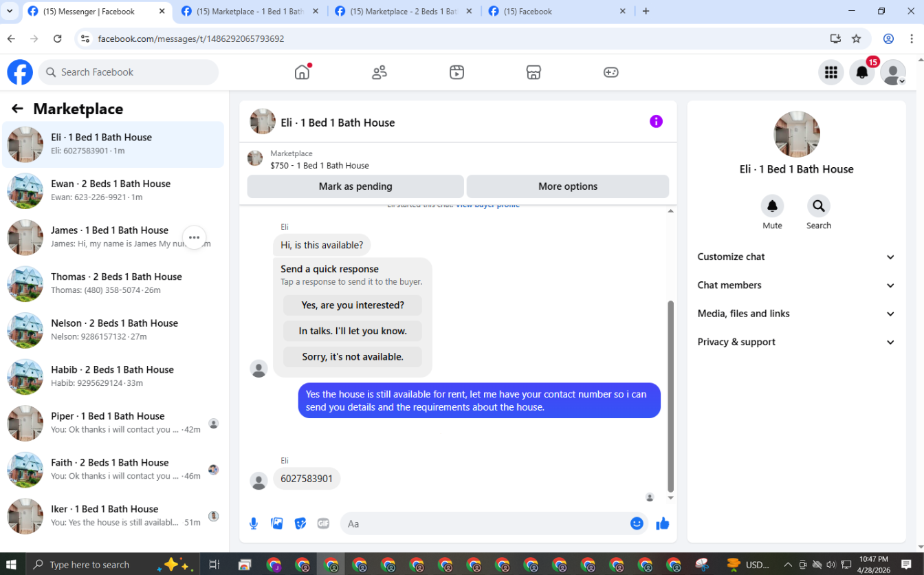The width and height of the screenshot is (924, 575).
Task: Open Habib · 2 Beds 1 Bath House chat
Action: pos(114,376)
